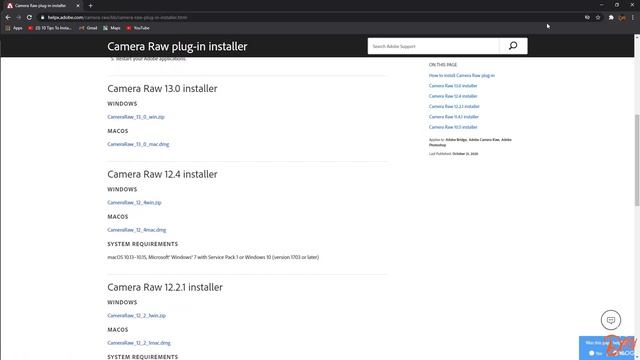Image resolution: width=640 pixels, height=360 pixels.
Task: Click the address bar URL
Action: pyautogui.click(x=118, y=18)
